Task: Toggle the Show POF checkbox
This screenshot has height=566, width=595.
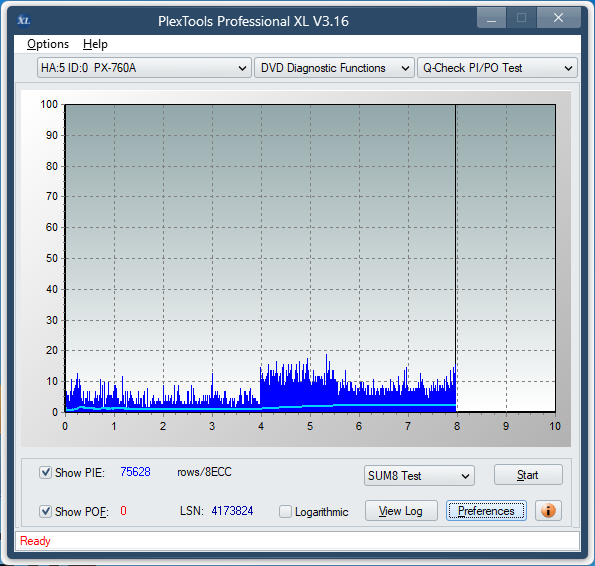Action: click(x=46, y=511)
